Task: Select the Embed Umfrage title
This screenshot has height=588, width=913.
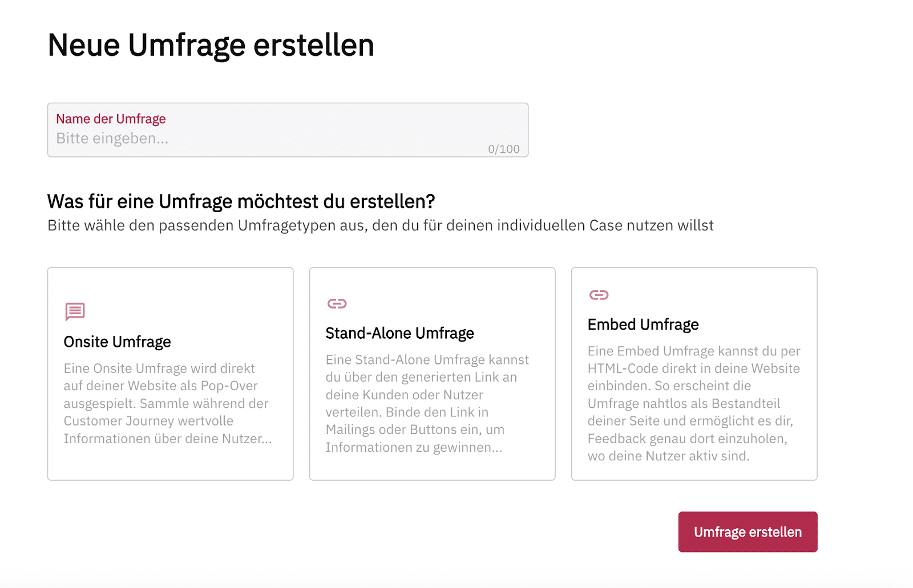Action: click(643, 325)
